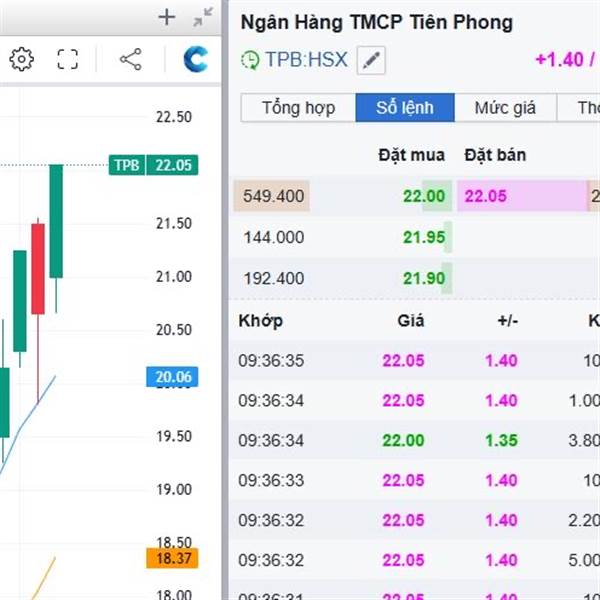Select the trade row at 09:36:35

point(415,360)
